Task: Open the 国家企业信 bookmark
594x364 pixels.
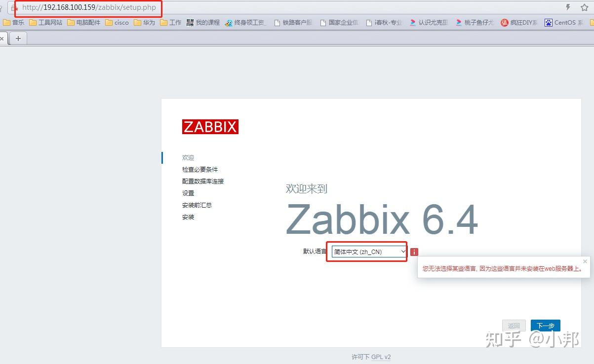Action: coord(339,22)
